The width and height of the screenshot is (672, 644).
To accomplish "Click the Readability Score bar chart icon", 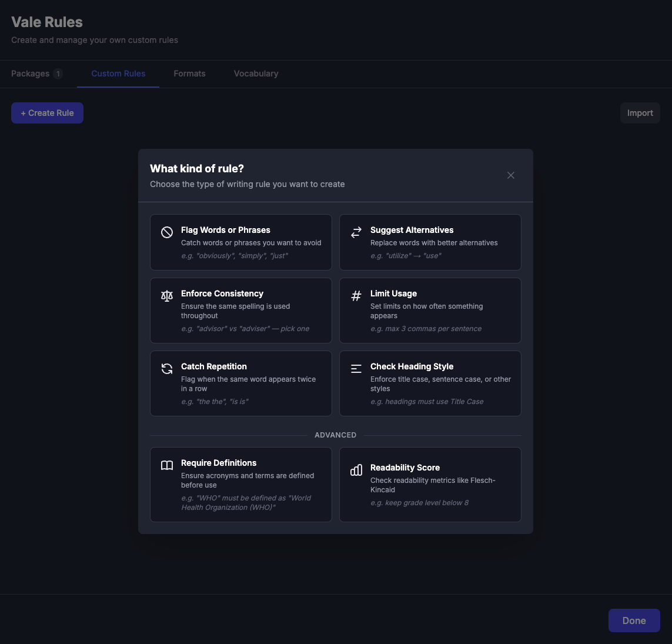I will [x=356, y=470].
